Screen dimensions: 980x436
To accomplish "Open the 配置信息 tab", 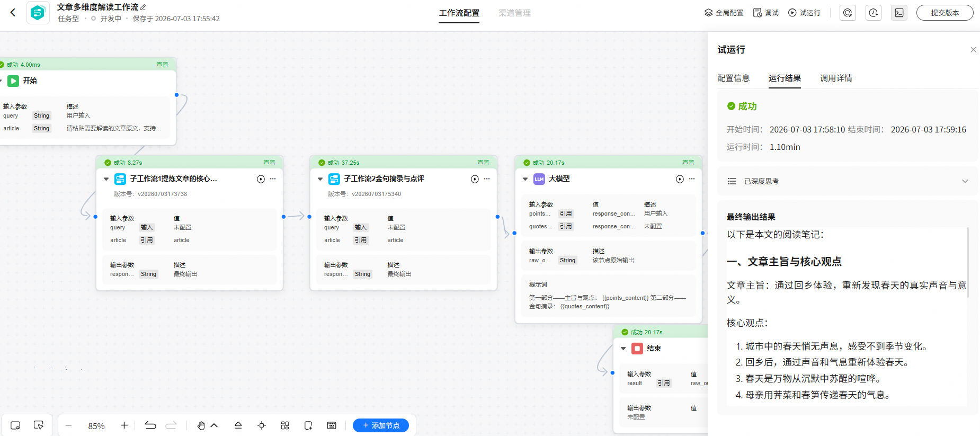I will point(733,78).
